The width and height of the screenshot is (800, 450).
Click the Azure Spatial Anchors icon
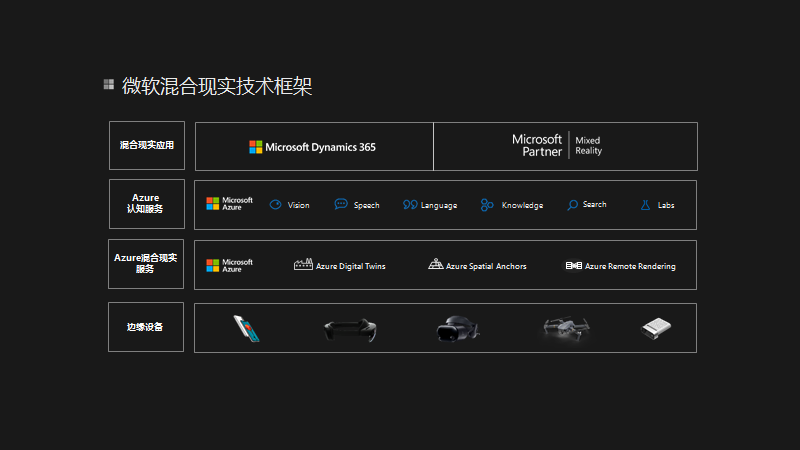coord(435,264)
